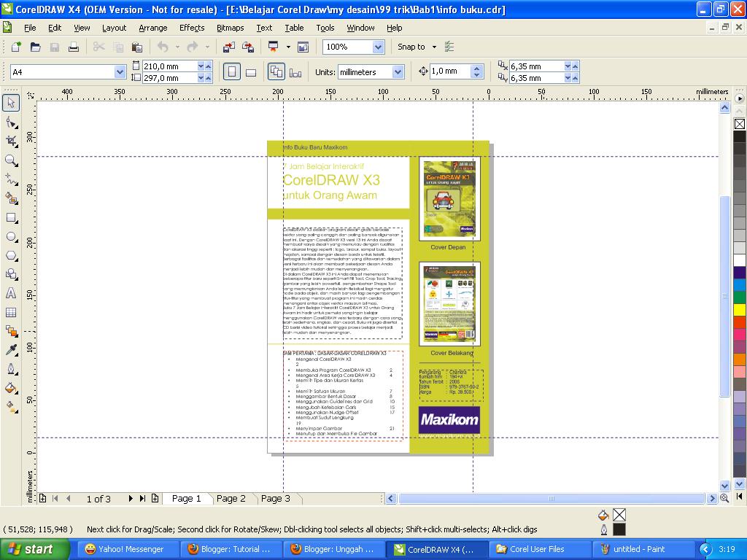Pick the yellow swatch in color palette
Image resolution: width=747 pixels, height=560 pixels.
pos(740,310)
